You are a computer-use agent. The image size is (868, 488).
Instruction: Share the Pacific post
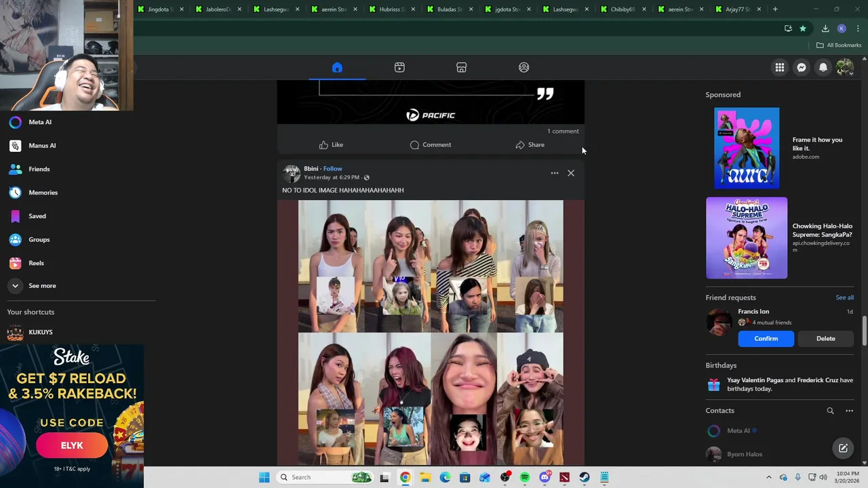[530, 144]
